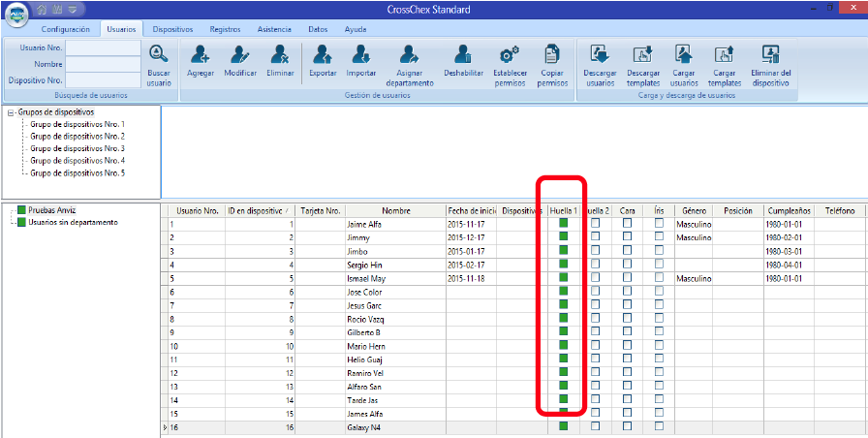The height and width of the screenshot is (438, 868).
Task: Sort by Cumpleaños column header
Action: (x=789, y=211)
